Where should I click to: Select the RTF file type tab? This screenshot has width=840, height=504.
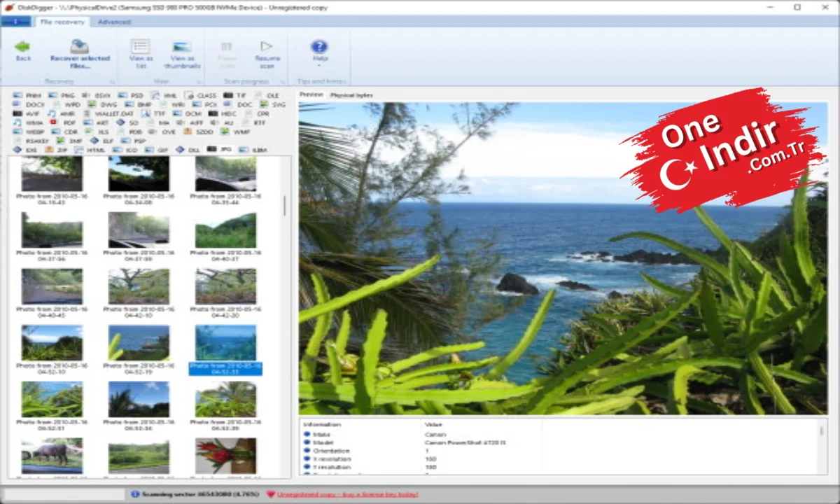[x=253, y=122]
